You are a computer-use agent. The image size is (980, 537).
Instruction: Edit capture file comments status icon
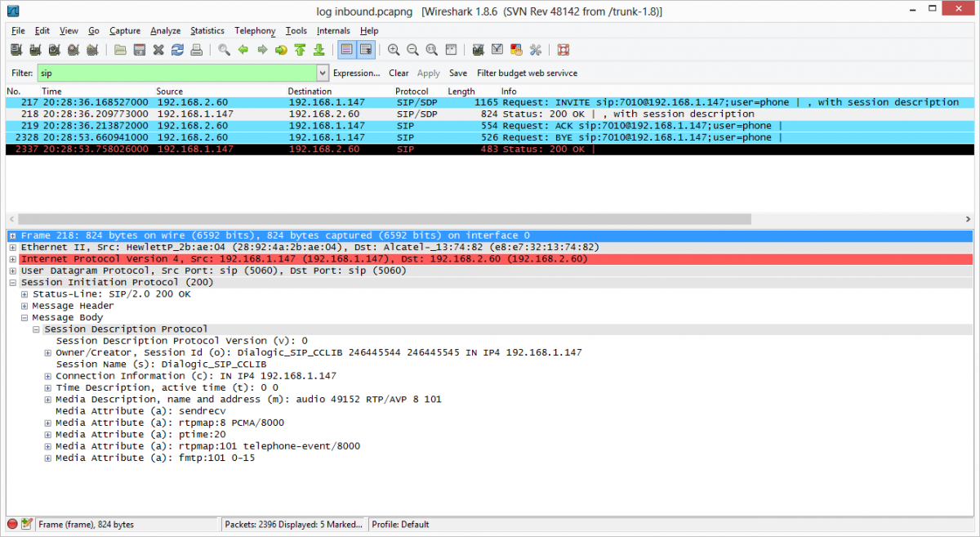[27, 524]
